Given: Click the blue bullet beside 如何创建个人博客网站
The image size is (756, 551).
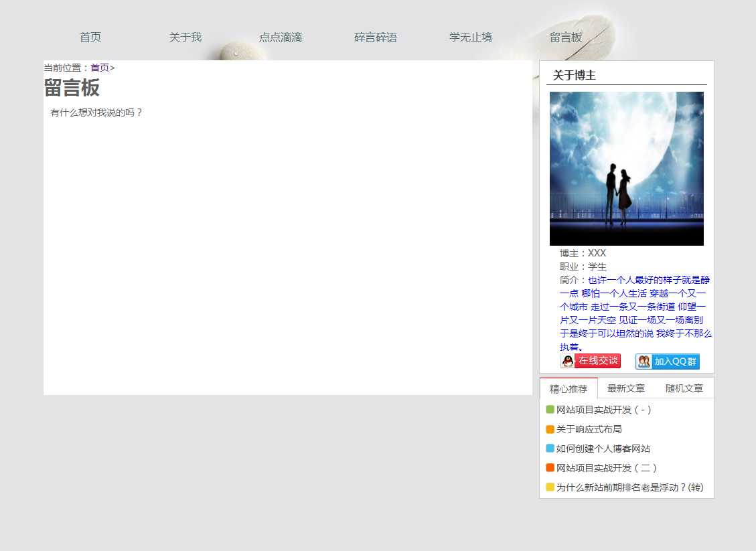Looking at the screenshot, I should click(x=550, y=449).
